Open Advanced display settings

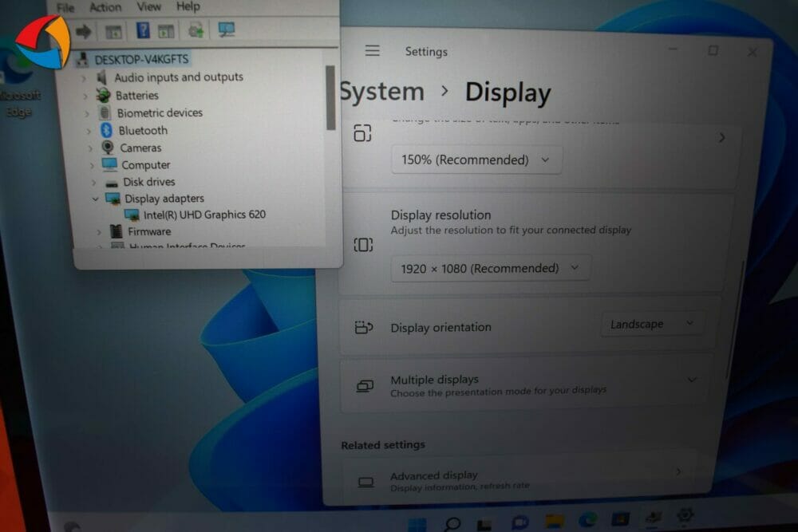click(x=519, y=481)
